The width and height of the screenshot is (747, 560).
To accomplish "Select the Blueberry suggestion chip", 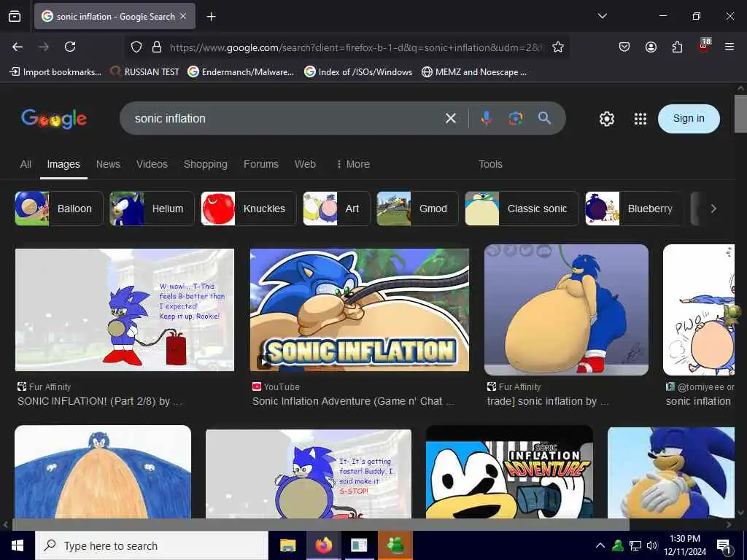I will (634, 209).
